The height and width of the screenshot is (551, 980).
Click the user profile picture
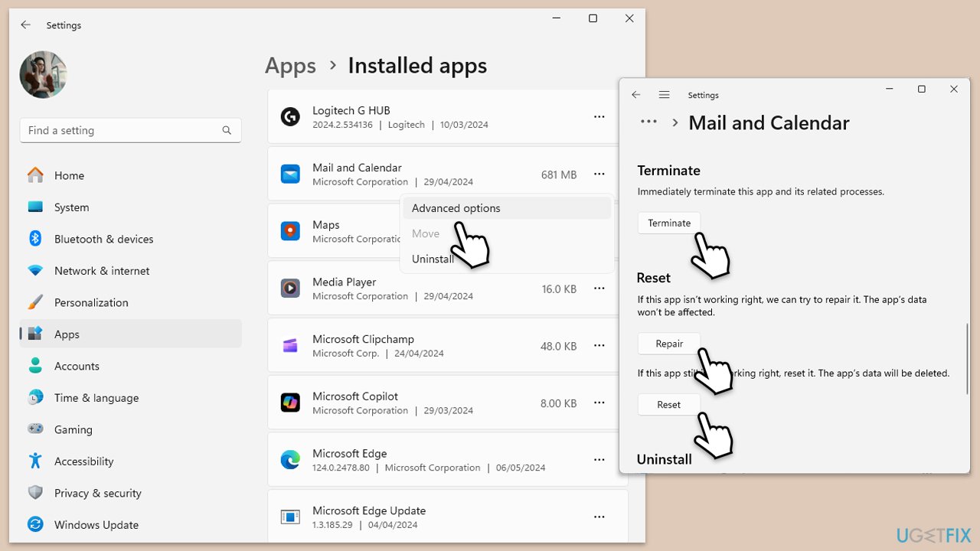pyautogui.click(x=44, y=75)
